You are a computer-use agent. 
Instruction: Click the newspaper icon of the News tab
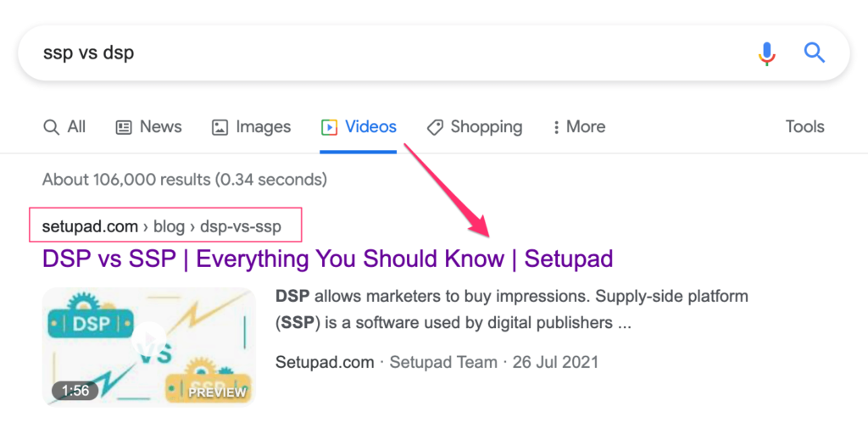tap(124, 127)
